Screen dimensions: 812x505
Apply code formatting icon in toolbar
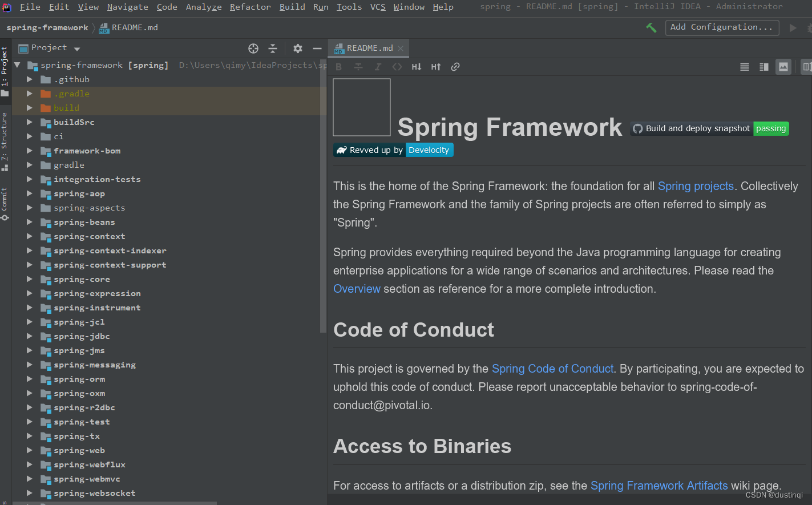pyautogui.click(x=397, y=67)
